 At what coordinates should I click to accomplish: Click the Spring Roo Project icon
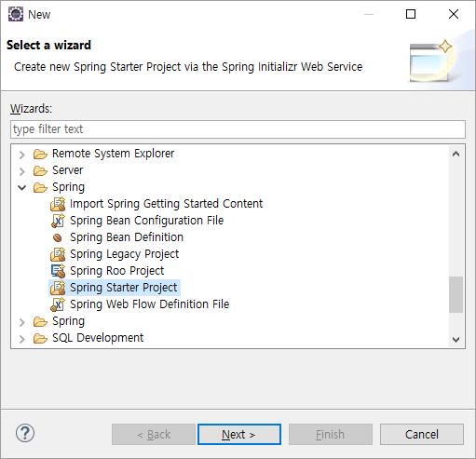[58, 271]
